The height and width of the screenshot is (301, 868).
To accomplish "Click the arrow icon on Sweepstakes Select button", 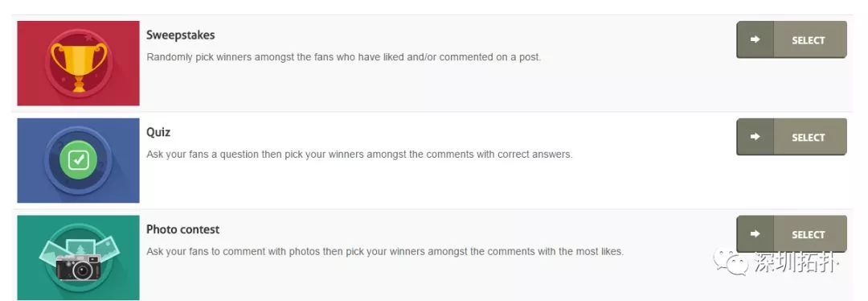I will pyautogui.click(x=755, y=39).
